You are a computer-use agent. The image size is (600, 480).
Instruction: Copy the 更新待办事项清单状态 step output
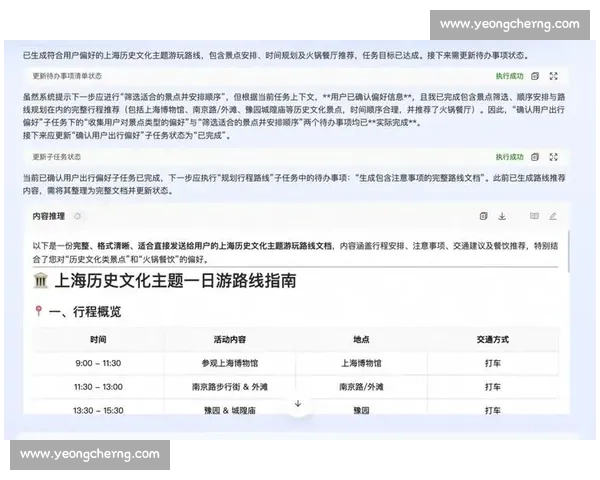tap(535, 76)
